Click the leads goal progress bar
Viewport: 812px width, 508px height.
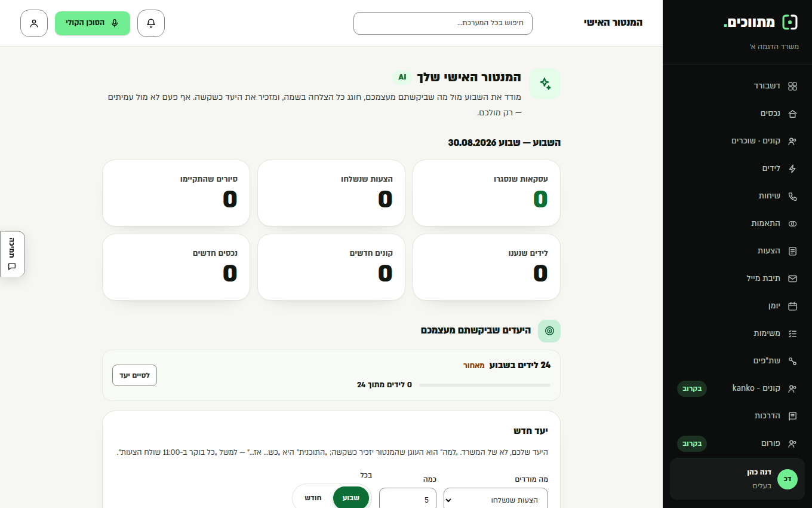point(485,385)
